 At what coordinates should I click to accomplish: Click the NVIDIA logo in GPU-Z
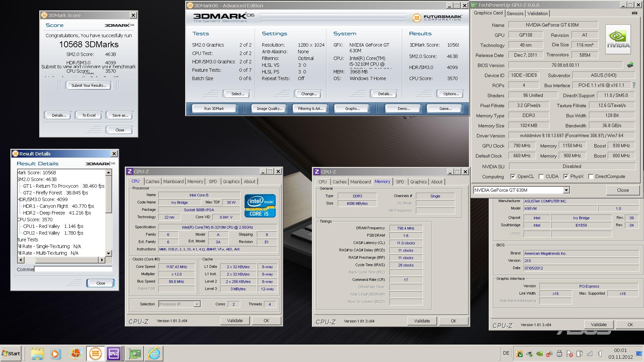pyautogui.click(x=618, y=39)
